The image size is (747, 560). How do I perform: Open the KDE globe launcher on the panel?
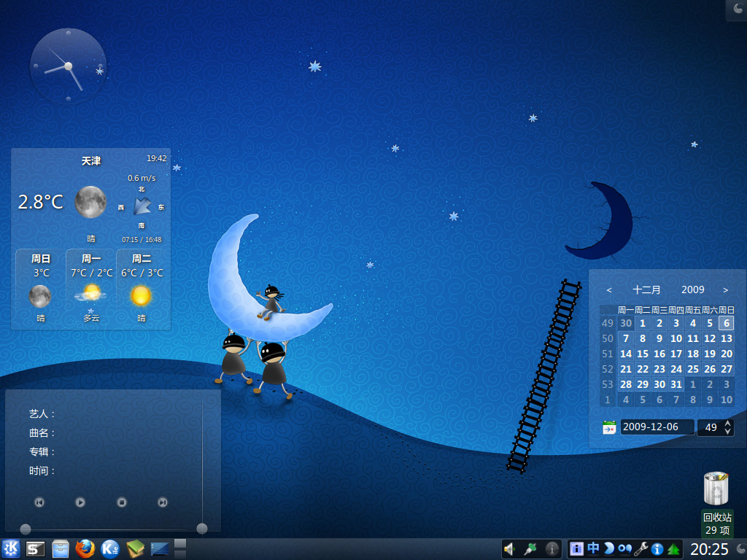tap(110, 549)
